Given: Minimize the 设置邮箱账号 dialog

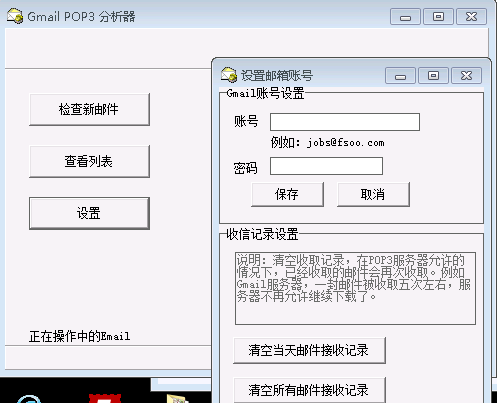Looking at the screenshot, I should pos(400,76).
